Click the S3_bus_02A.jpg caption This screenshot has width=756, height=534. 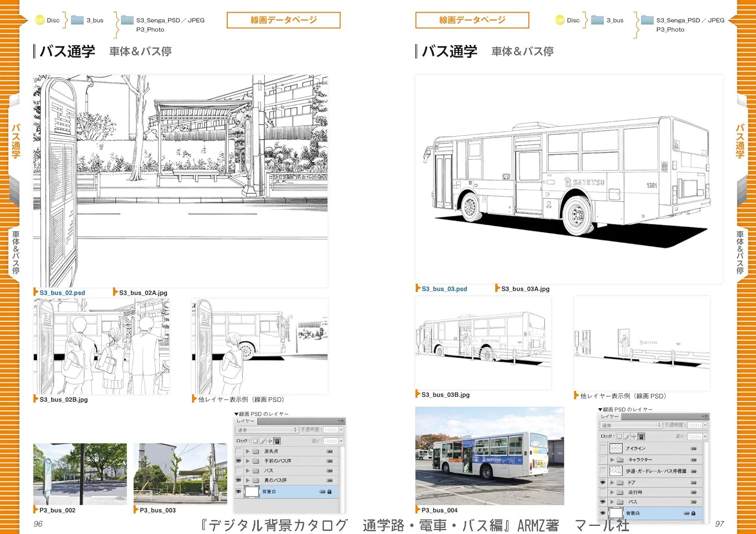(x=143, y=293)
